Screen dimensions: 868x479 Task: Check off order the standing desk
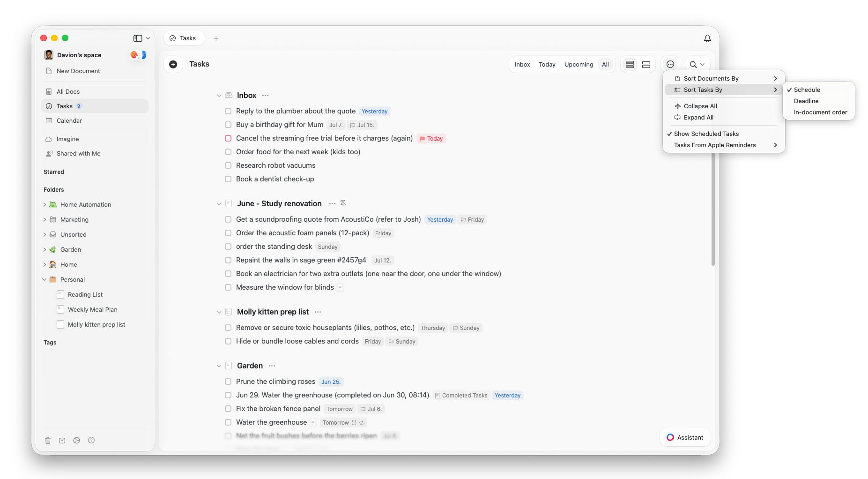point(228,247)
